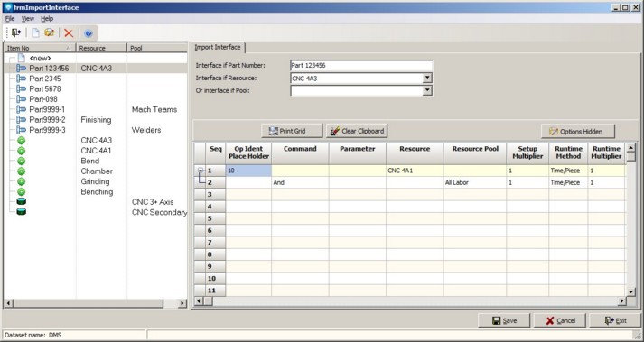Screen dimensions: 644x342
Task: Click the red X delete toolbar icon
Action: click(x=69, y=33)
